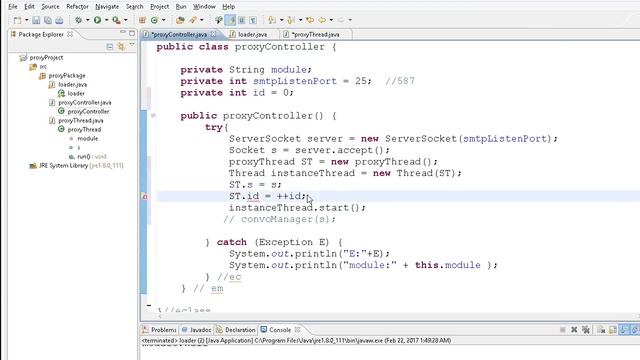Screen dimensions: 640x360
Task: Open the New file dropdown arrow
Action: pyautogui.click(x=27, y=20)
